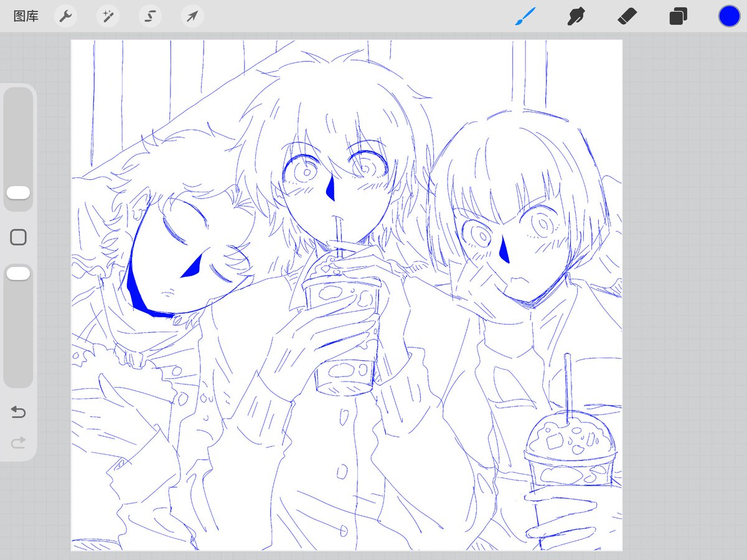Select the Eraser tool
The width and height of the screenshot is (747, 560).
(x=627, y=16)
